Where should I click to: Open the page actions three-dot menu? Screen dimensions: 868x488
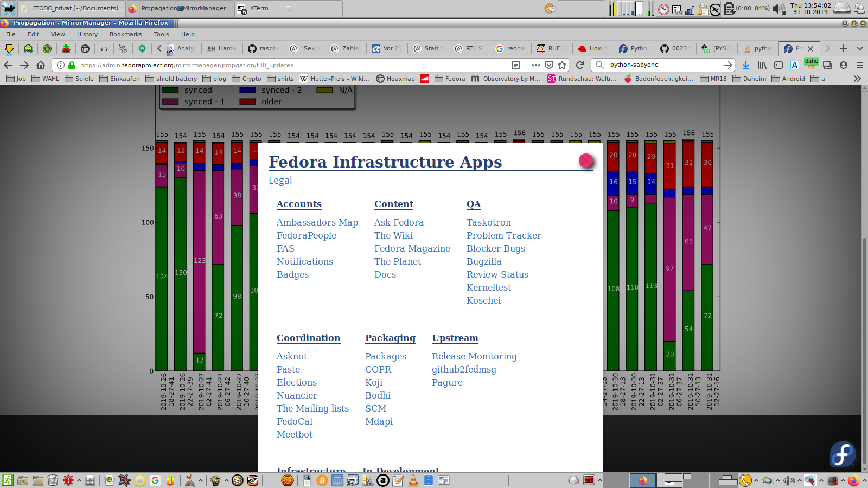coord(536,65)
